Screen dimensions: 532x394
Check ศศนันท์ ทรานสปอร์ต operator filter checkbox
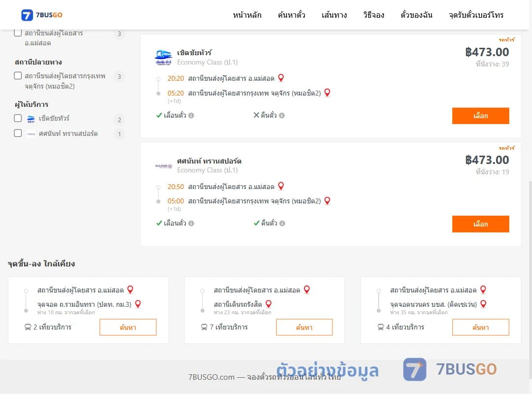pos(18,133)
